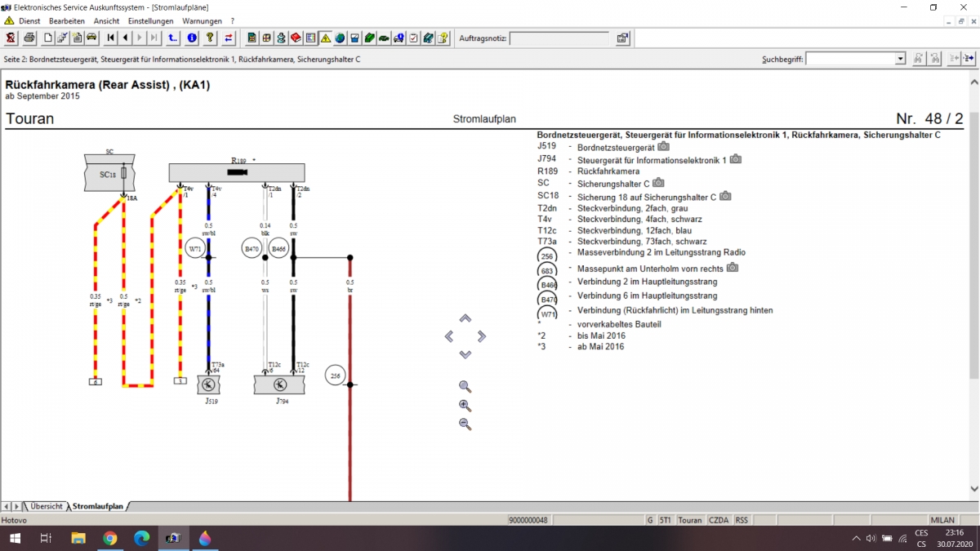Click the blue info circle icon

click(x=192, y=38)
